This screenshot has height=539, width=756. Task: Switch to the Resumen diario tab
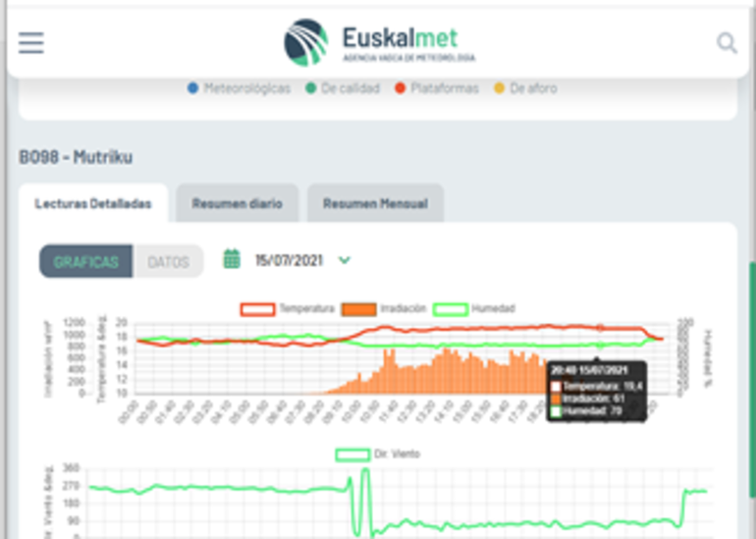(x=237, y=204)
